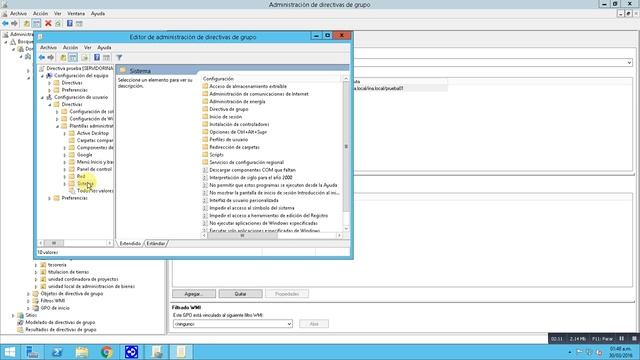Select 'Interfaz de usuario personalizada' setting
Viewport: 640px width, 360px height.
(x=244, y=200)
